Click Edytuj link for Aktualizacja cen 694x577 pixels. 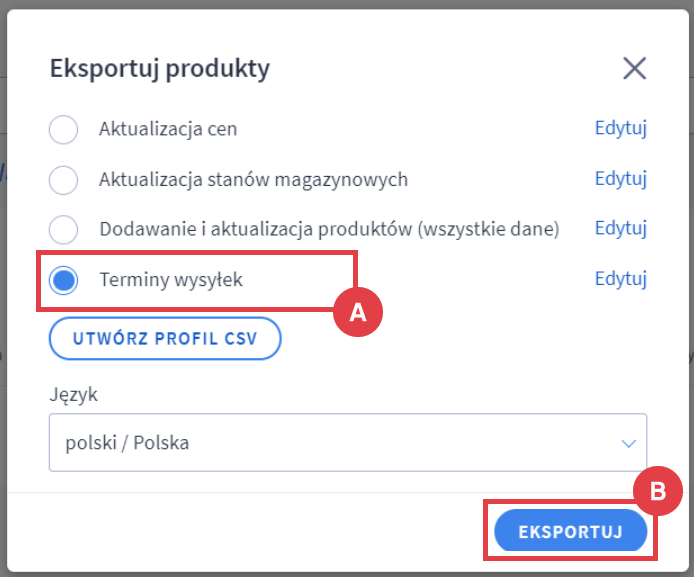coord(621,129)
